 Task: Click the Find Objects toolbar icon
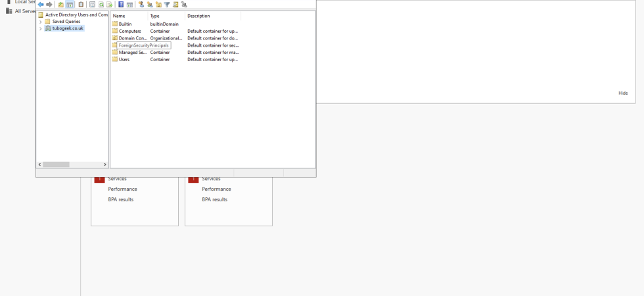175,5
